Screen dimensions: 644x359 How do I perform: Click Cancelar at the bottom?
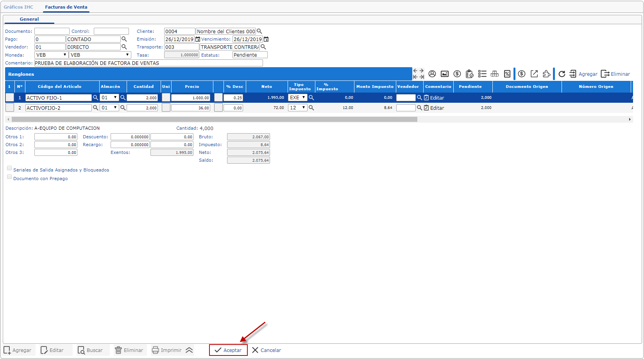tap(267, 350)
